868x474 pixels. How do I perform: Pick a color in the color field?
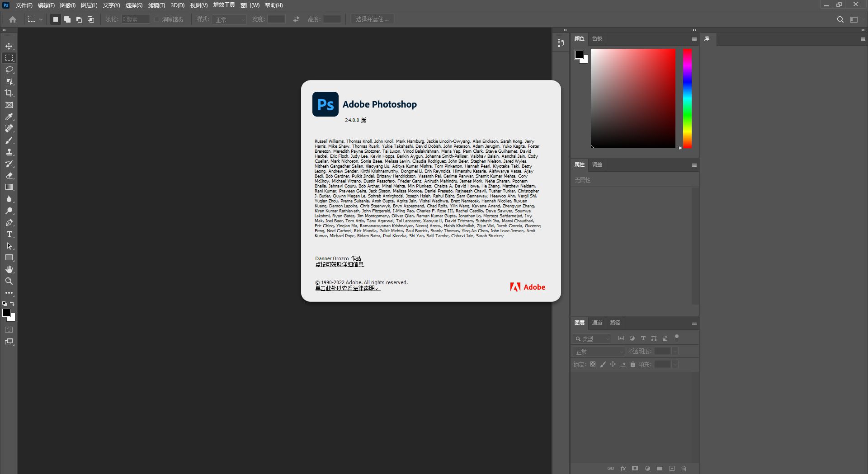click(x=633, y=99)
